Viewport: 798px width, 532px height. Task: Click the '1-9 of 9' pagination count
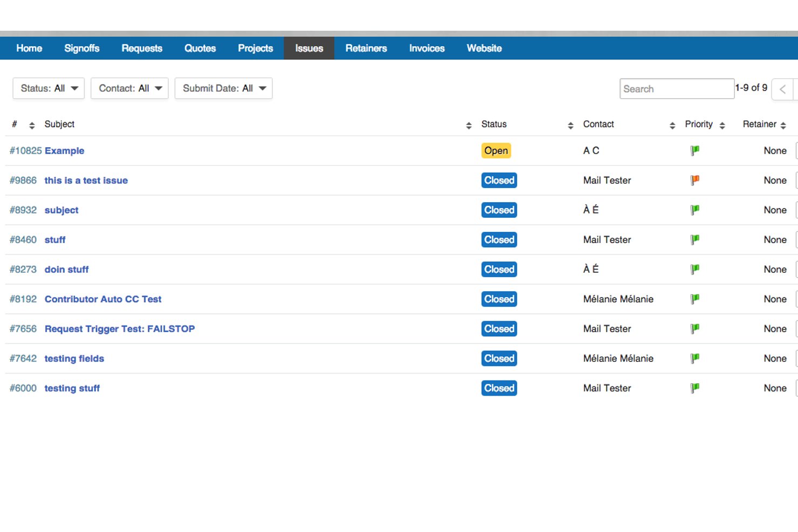coord(751,87)
